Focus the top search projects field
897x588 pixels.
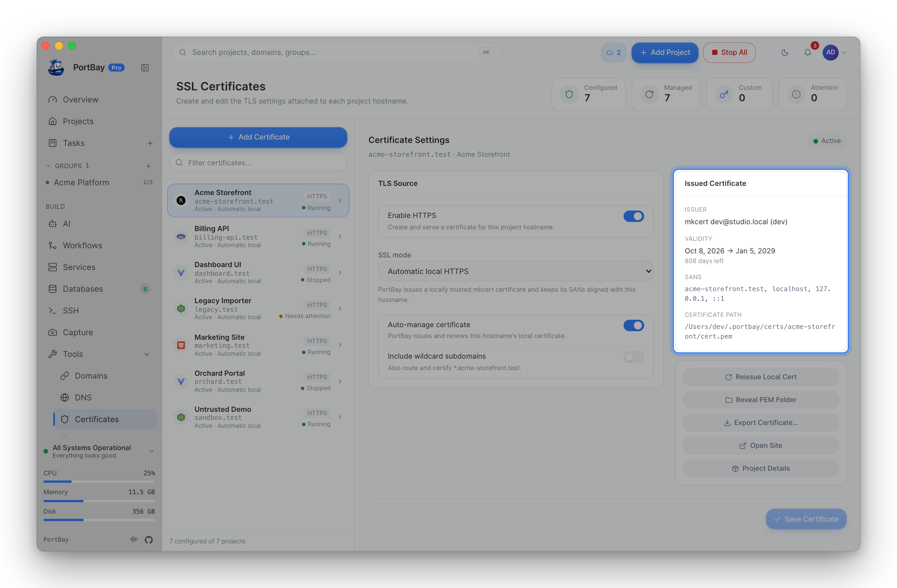(x=336, y=52)
